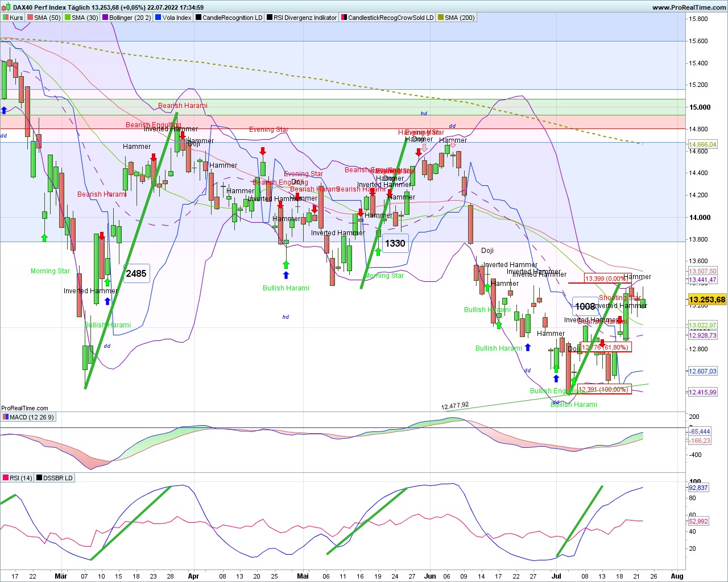
Task: Open the CandleRecognition LD indicator icon
Action: coord(198,17)
